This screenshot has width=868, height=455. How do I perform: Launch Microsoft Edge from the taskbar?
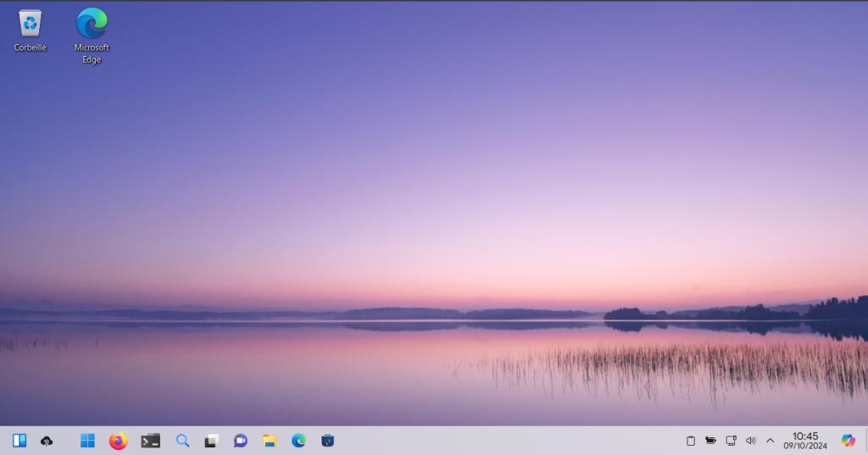[298, 441]
